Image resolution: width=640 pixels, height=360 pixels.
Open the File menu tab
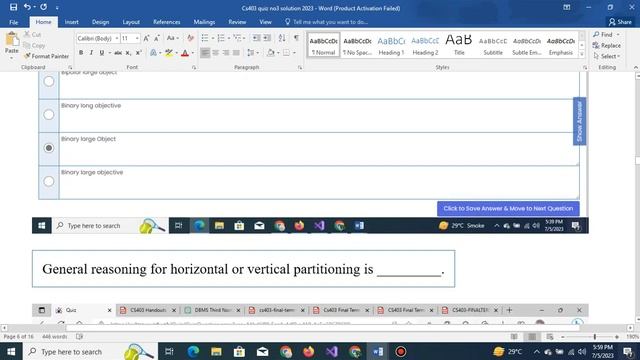click(x=13, y=22)
